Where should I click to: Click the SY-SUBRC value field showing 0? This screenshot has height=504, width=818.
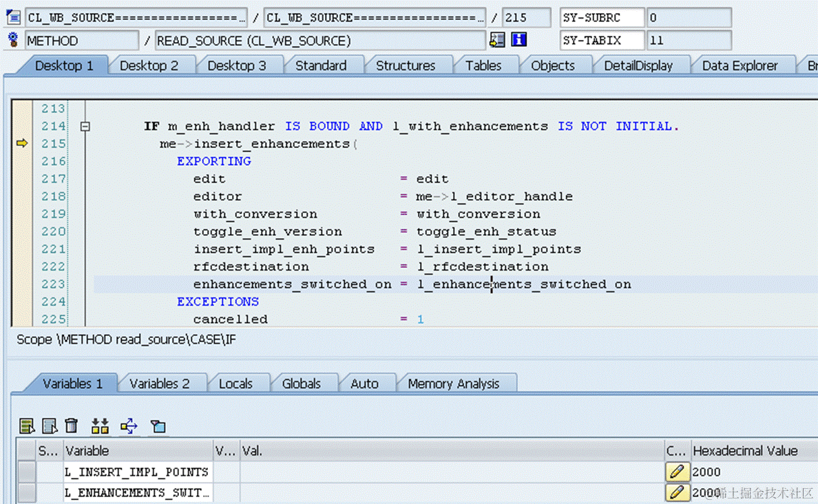[x=689, y=18]
